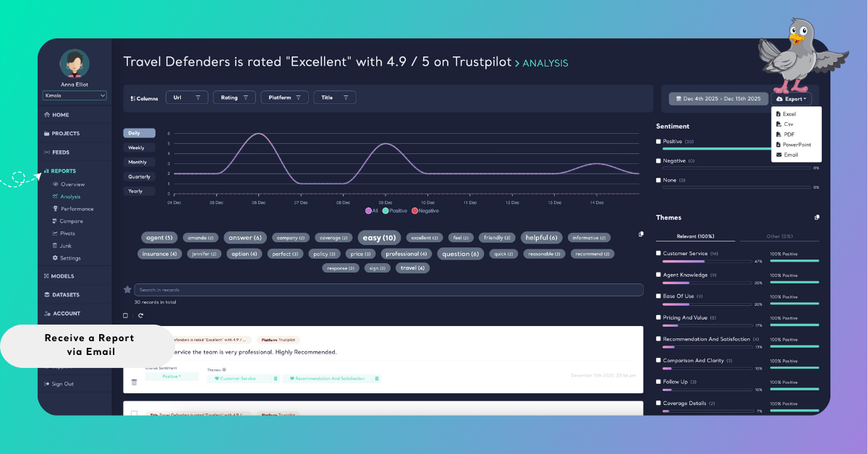Check Recommendation And Satisfaction theme checkbox
Viewport: 868px width, 454px height.
pyautogui.click(x=658, y=338)
